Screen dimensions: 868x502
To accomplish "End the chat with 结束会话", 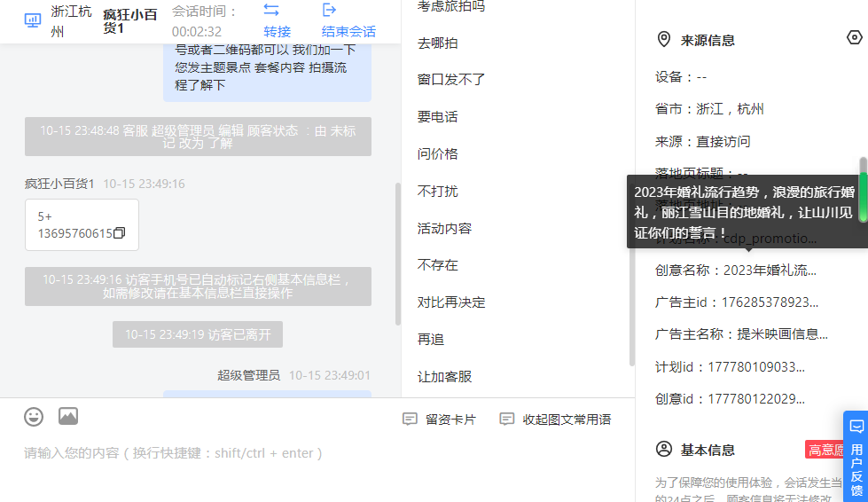I will (348, 32).
